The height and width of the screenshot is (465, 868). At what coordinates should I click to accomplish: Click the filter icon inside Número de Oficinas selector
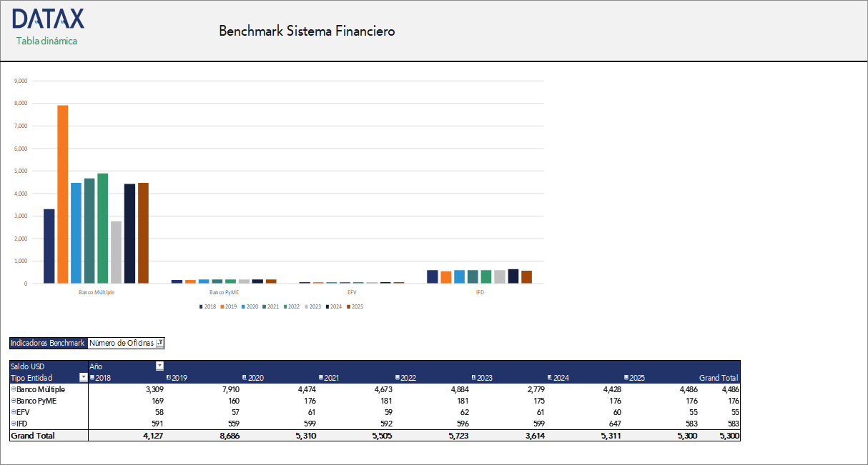click(x=160, y=343)
